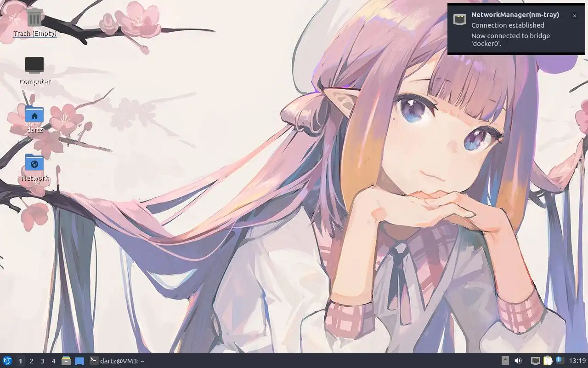Select the Trash desktop icon
588x368 pixels.
(x=34, y=22)
